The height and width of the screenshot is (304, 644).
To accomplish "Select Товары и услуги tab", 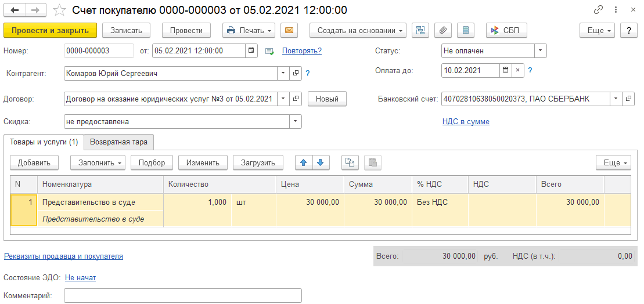I will click(x=44, y=142).
